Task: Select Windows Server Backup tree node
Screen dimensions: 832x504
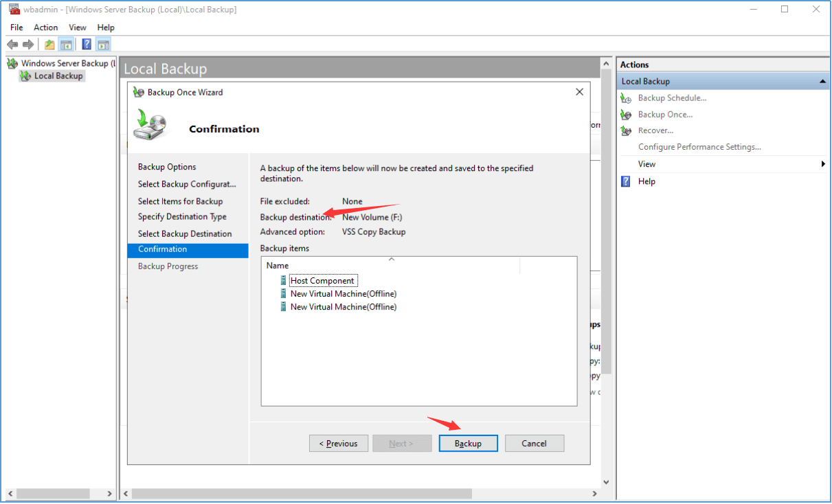Action: point(67,63)
